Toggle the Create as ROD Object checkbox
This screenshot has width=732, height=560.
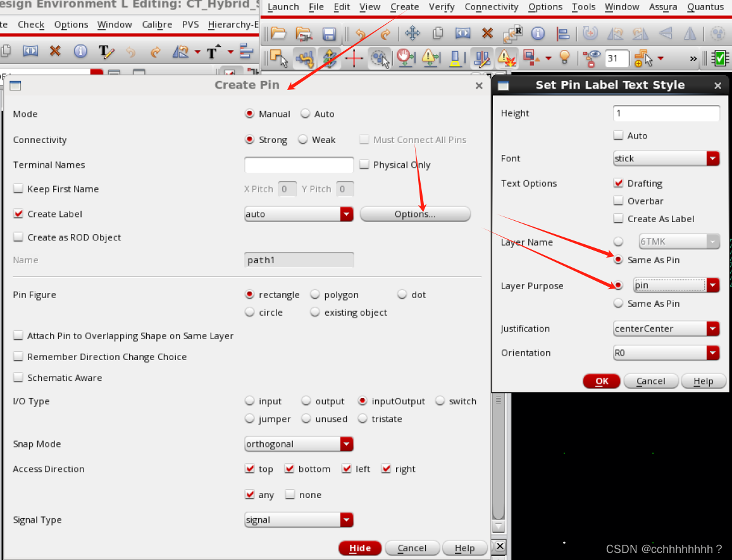(18, 237)
